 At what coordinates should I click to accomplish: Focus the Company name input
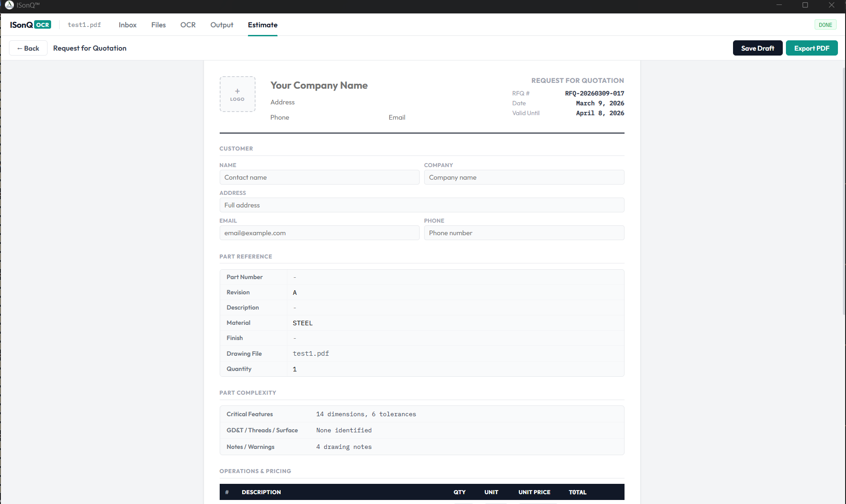pos(524,177)
